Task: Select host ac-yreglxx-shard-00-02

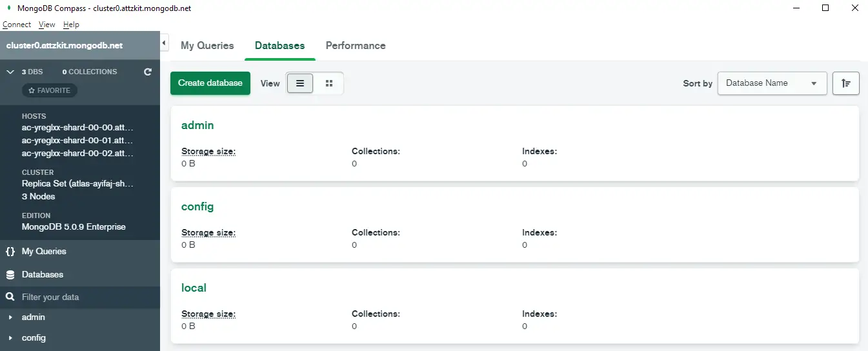Action: pyautogui.click(x=77, y=154)
